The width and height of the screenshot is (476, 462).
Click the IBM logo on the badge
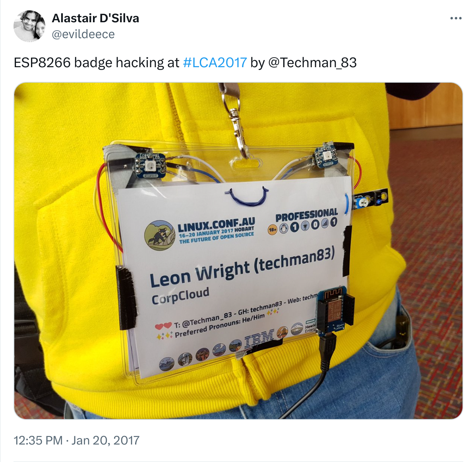pos(259,338)
